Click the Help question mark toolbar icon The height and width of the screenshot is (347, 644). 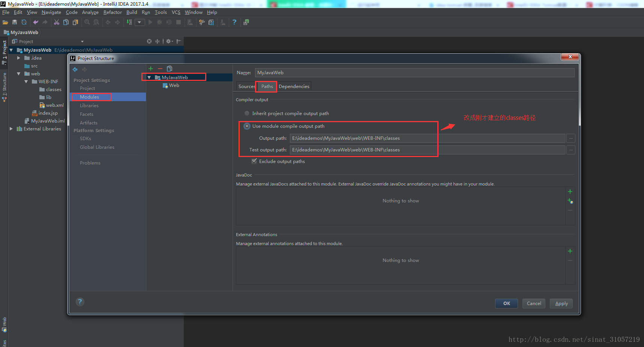[x=234, y=22]
